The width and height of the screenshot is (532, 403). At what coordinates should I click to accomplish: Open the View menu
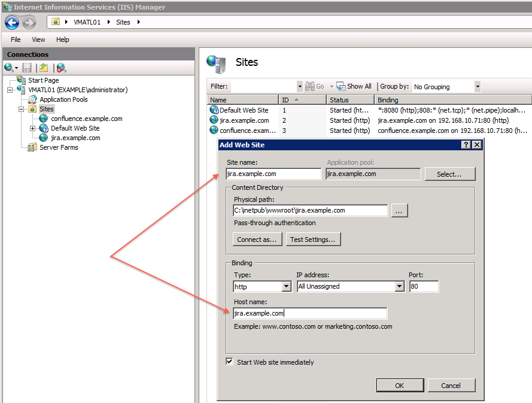38,40
